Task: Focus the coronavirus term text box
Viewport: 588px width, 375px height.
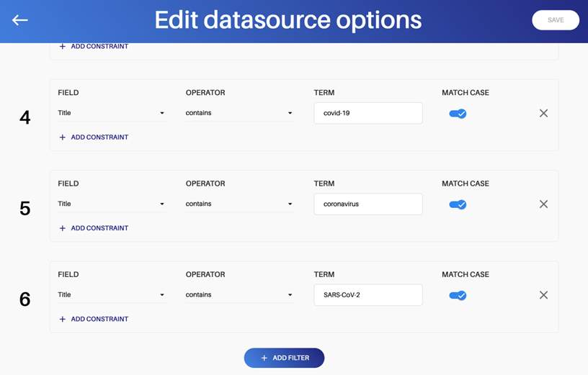Action: (367, 204)
